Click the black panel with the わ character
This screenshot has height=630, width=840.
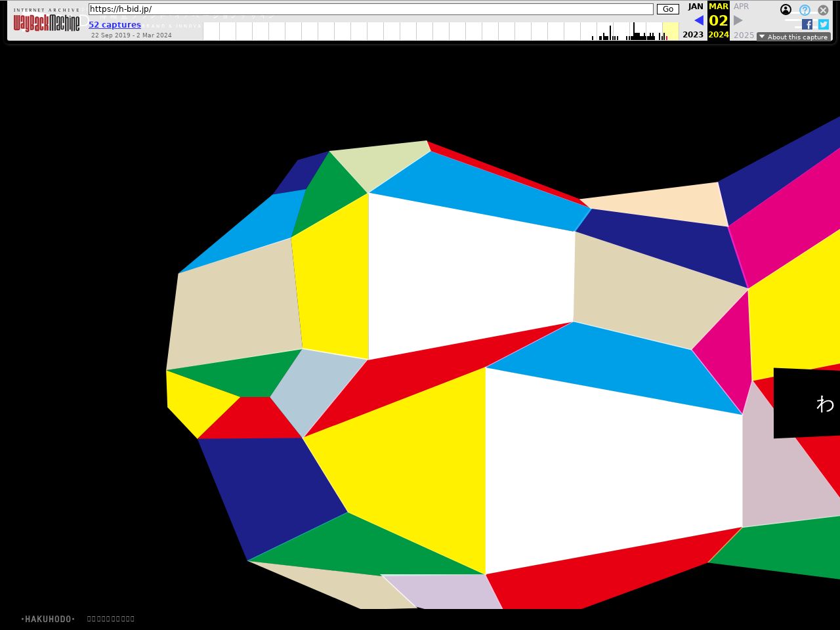[x=807, y=403]
